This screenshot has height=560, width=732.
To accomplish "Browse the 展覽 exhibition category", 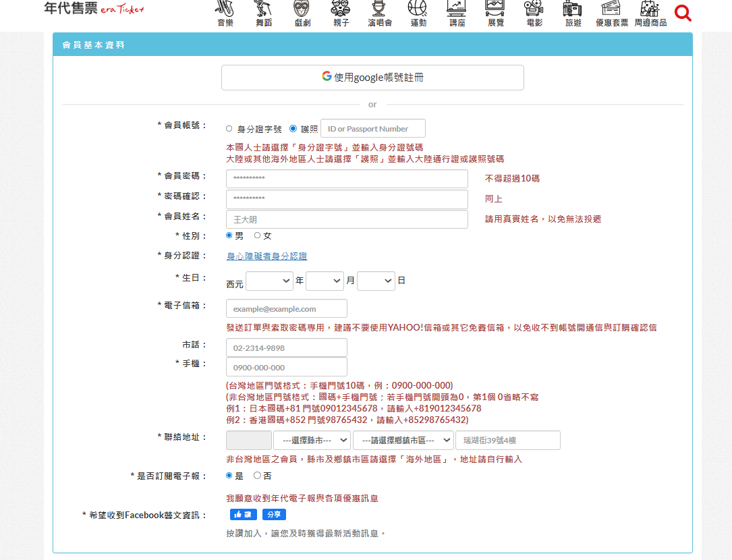I will click(495, 12).
